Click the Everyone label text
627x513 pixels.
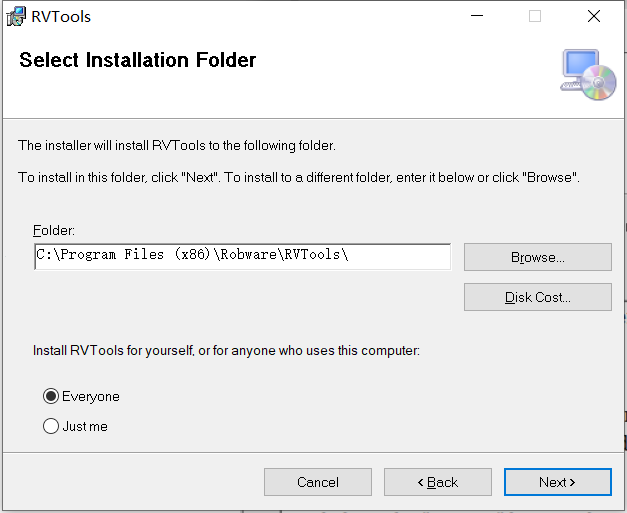(91, 397)
